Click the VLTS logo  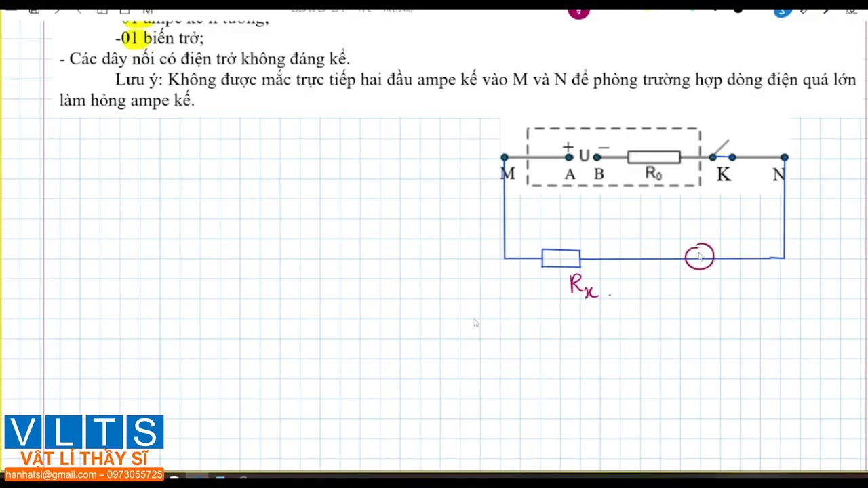pyautogui.click(x=84, y=432)
